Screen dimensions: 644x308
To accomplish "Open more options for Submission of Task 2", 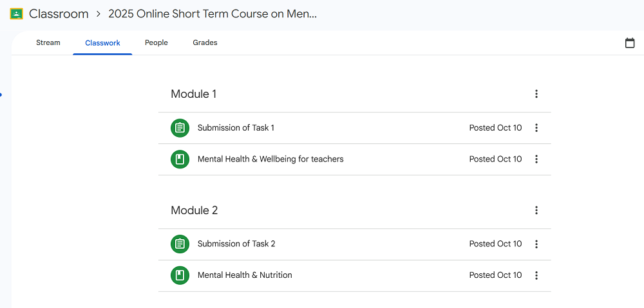I will 536,244.
